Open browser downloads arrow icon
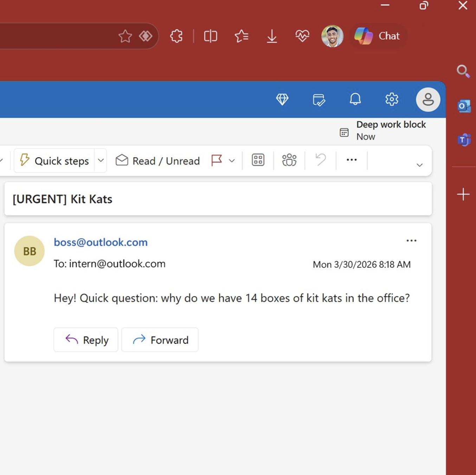This screenshot has height=475, width=476. (272, 36)
